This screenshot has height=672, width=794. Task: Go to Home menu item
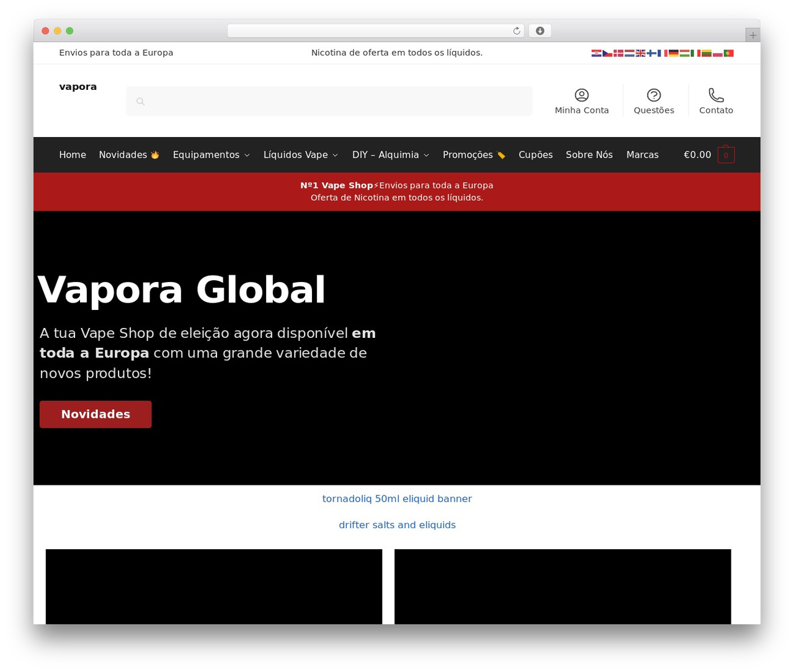click(73, 155)
